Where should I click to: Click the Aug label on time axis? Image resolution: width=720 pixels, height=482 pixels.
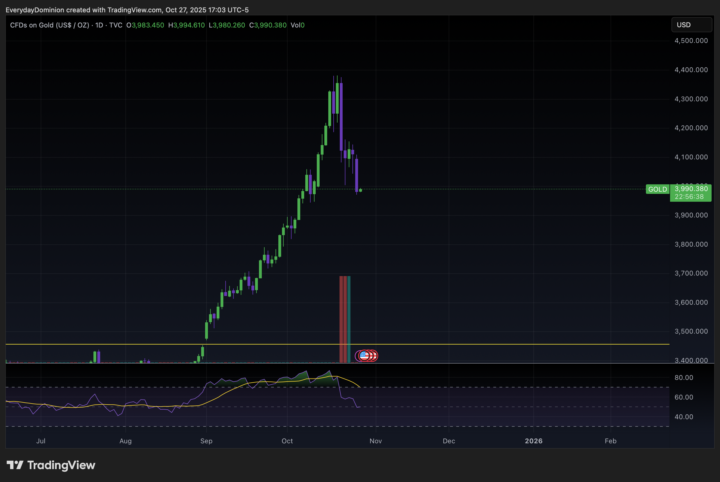point(125,441)
